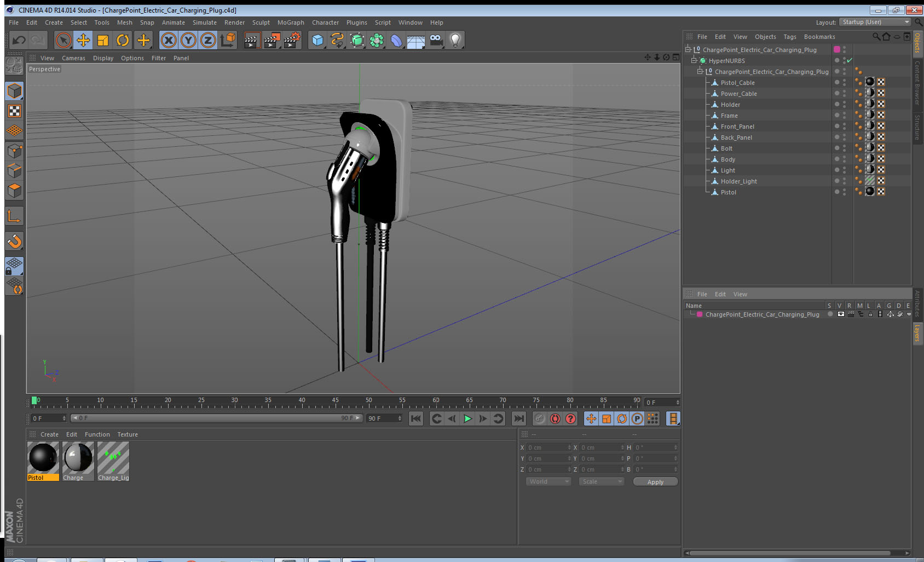Image resolution: width=924 pixels, height=562 pixels.
Task: Open the deformer objects icon
Action: coord(396,40)
